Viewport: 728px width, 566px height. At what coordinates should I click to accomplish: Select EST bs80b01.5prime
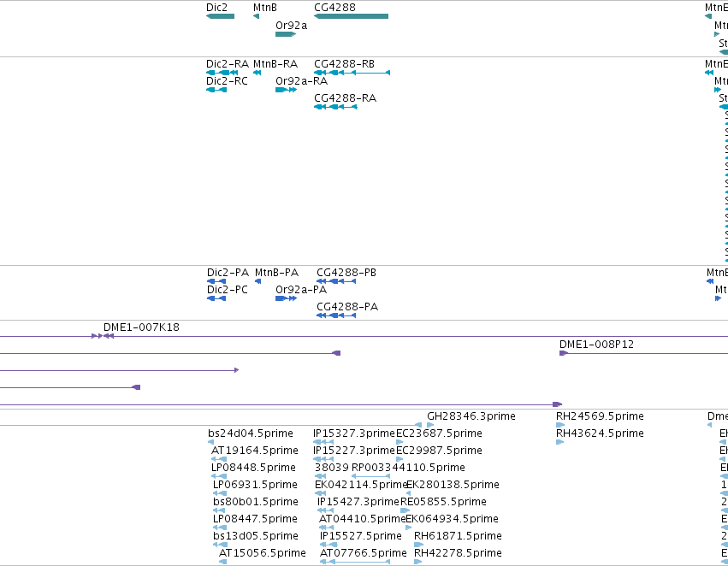click(x=256, y=502)
